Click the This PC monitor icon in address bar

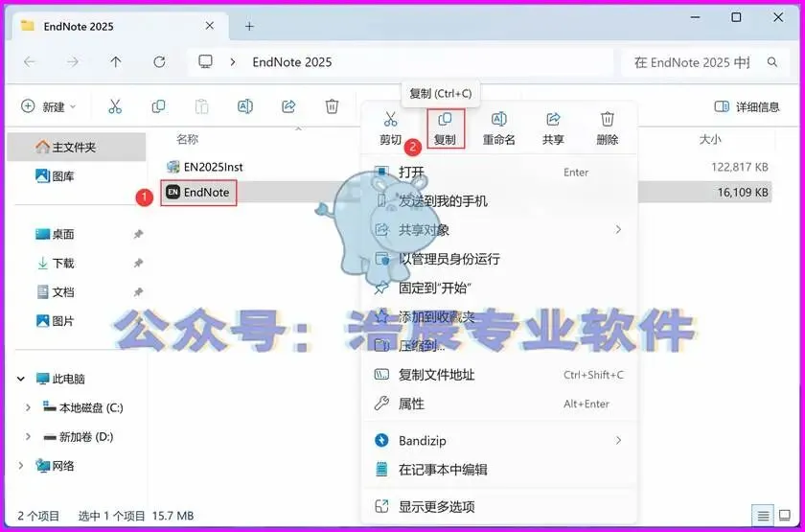click(205, 62)
